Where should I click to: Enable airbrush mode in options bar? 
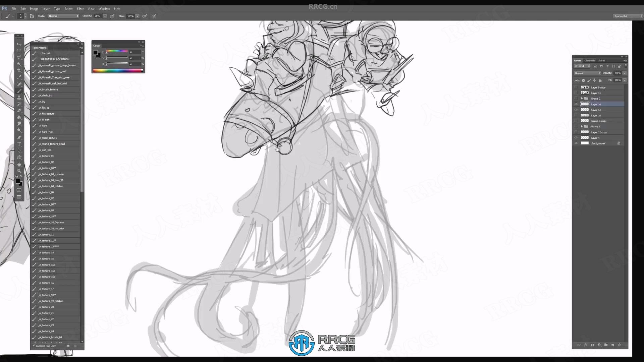tap(145, 16)
